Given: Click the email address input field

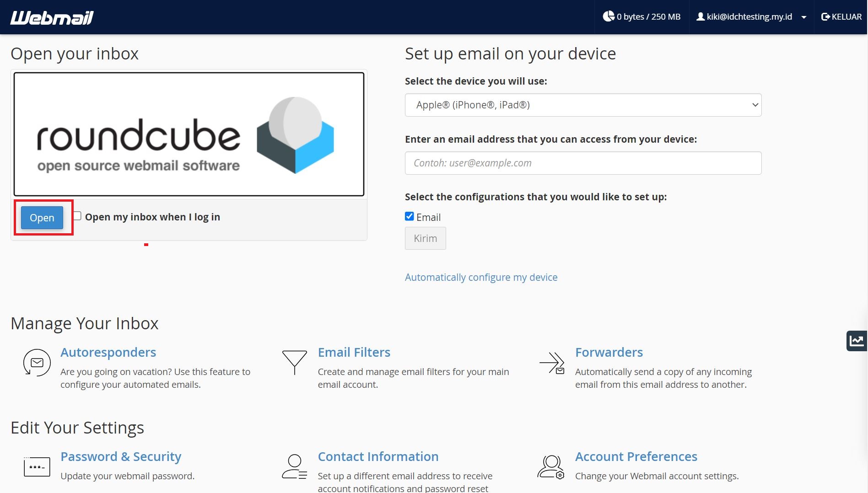Looking at the screenshot, I should 582,163.
